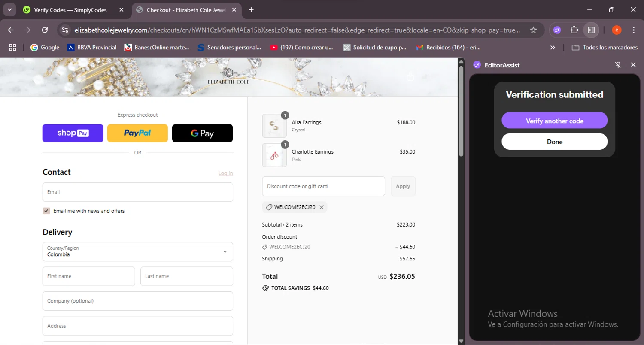Open the BBVA Provincial bookmark
This screenshot has width=644, height=345.
pyautogui.click(x=92, y=48)
